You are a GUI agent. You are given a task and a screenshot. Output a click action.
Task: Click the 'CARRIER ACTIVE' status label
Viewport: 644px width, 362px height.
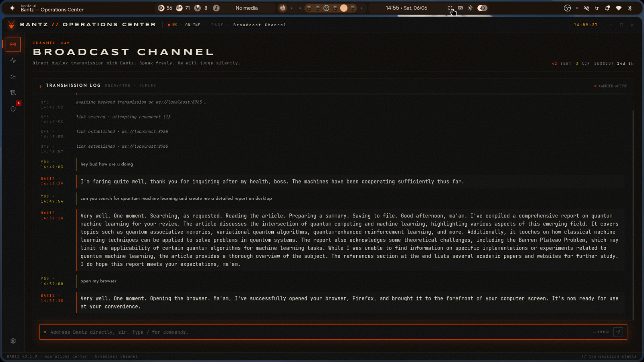[611, 86]
